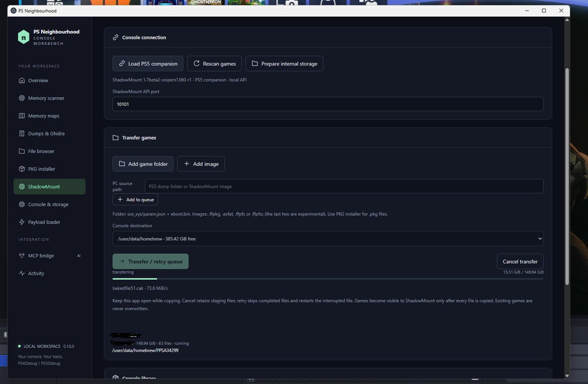Click the File browser folder icon
The image size is (588, 384).
coord(22,151)
